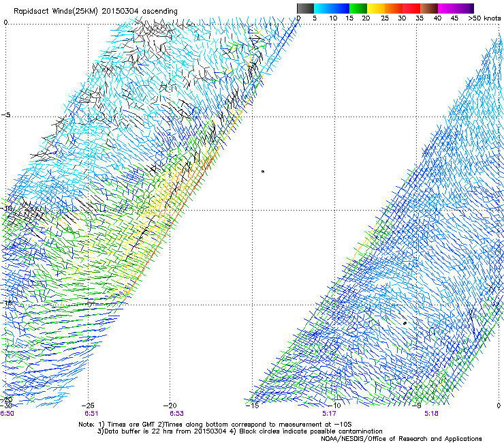
Task: Click the black contamination circle near 8°S 14°W
Action: tap(263, 172)
